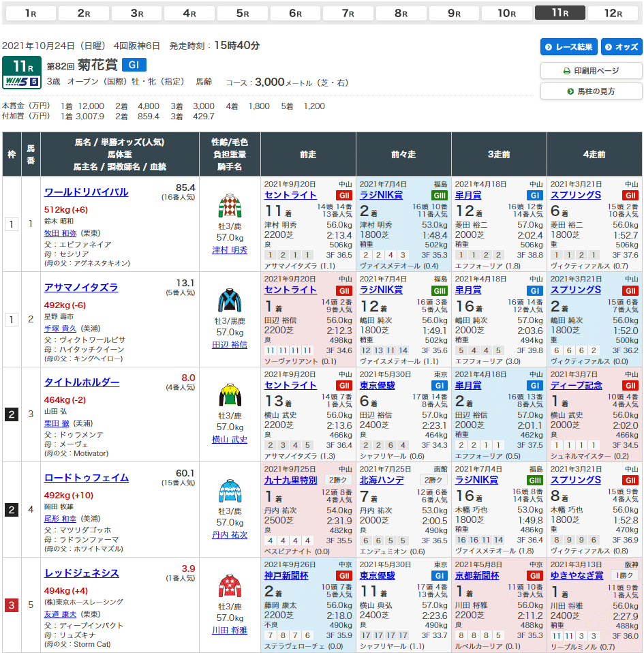Click アサマノイタズラ jockey silk icon

(x=230, y=301)
